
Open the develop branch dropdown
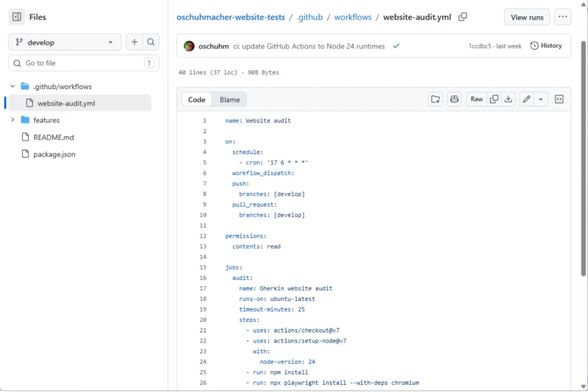click(x=65, y=42)
